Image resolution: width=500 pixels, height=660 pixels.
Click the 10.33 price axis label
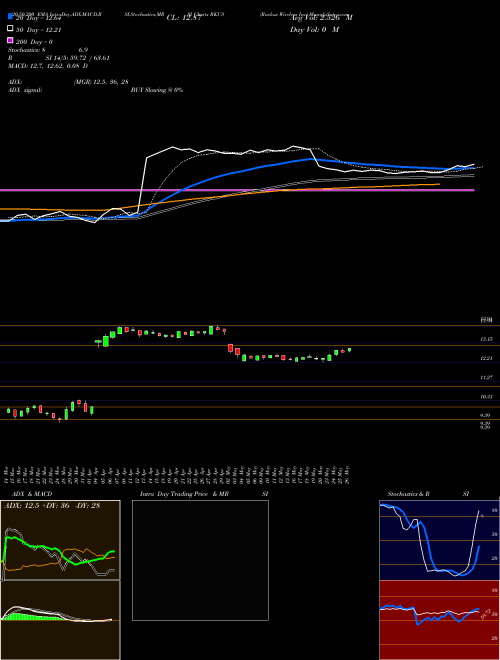(487, 397)
